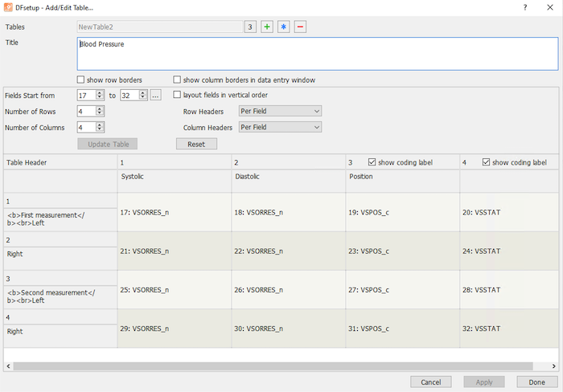Image resolution: width=563 pixels, height=392 pixels.
Task: Click the horizontal scrollbar left arrow
Action: coord(8,366)
